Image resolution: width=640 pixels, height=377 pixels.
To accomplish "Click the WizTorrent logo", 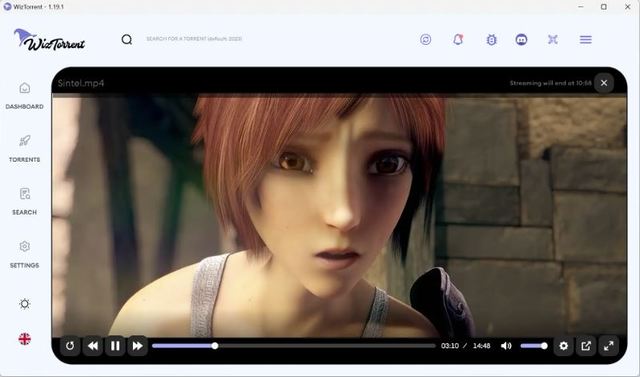I will pos(49,40).
